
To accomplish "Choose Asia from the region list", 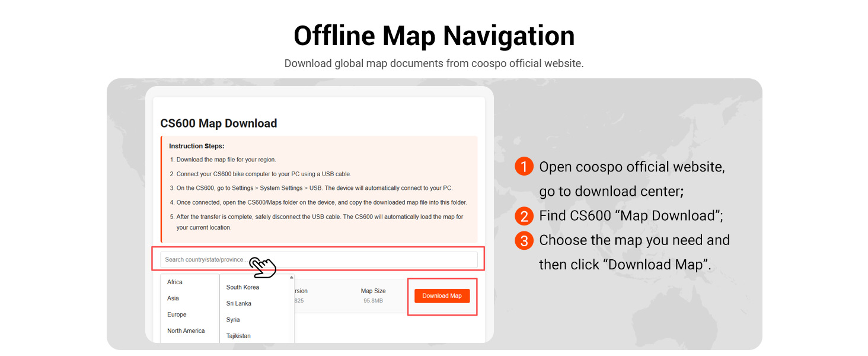I will [x=173, y=298].
